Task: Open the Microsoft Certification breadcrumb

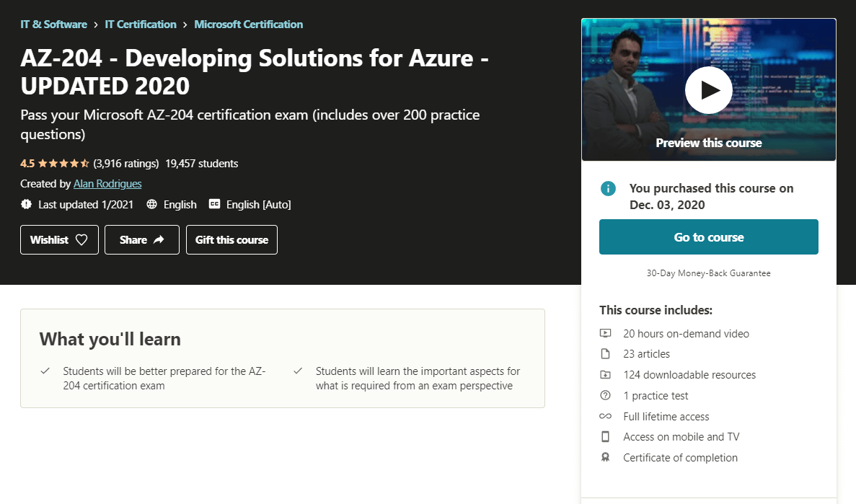Action: click(248, 25)
